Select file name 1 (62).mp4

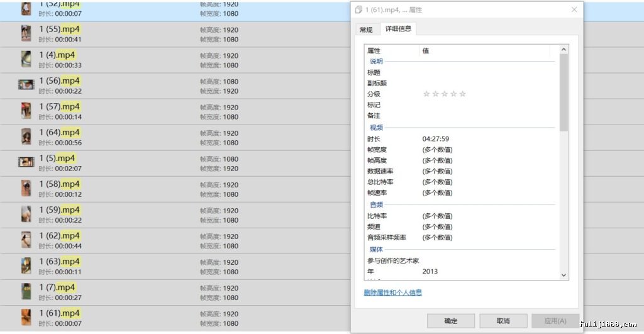coord(59,236)
